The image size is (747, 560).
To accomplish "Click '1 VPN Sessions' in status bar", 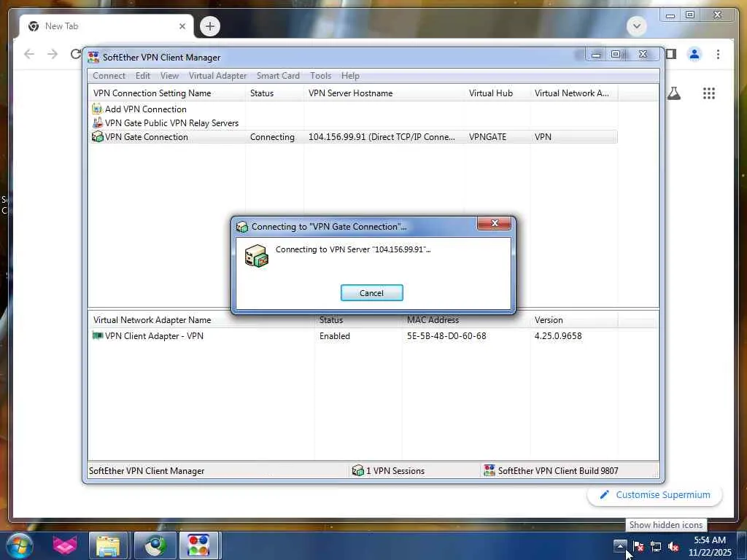I will [x=395, y=470].
